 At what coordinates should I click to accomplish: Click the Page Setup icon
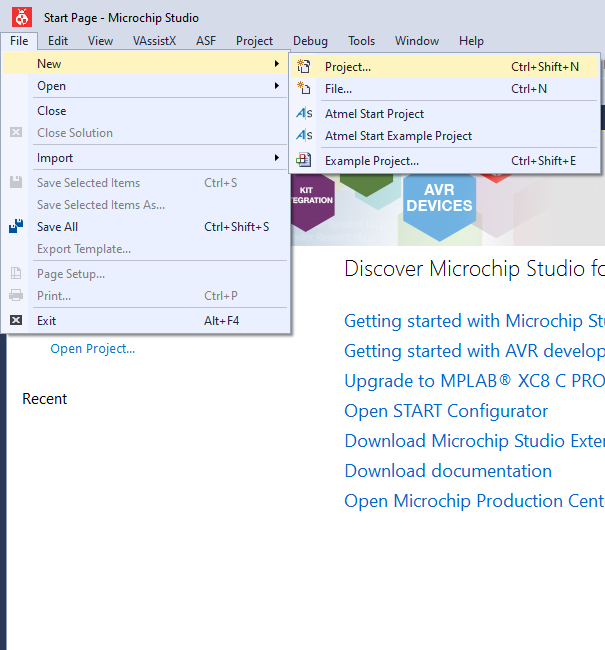[16, 273]
